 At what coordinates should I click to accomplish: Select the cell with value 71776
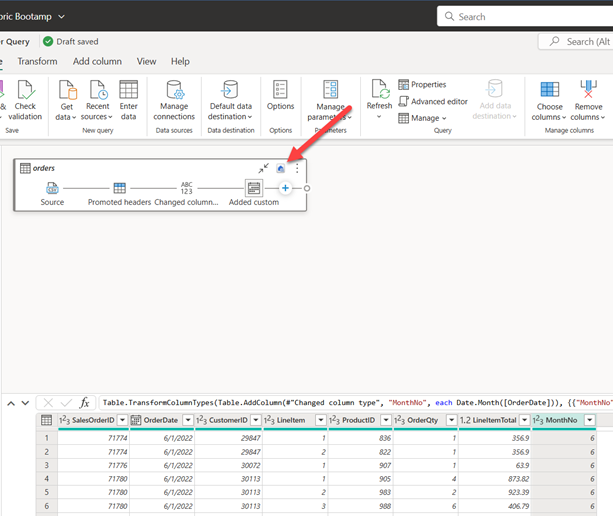pyautogui.click(x=94, y=466)
